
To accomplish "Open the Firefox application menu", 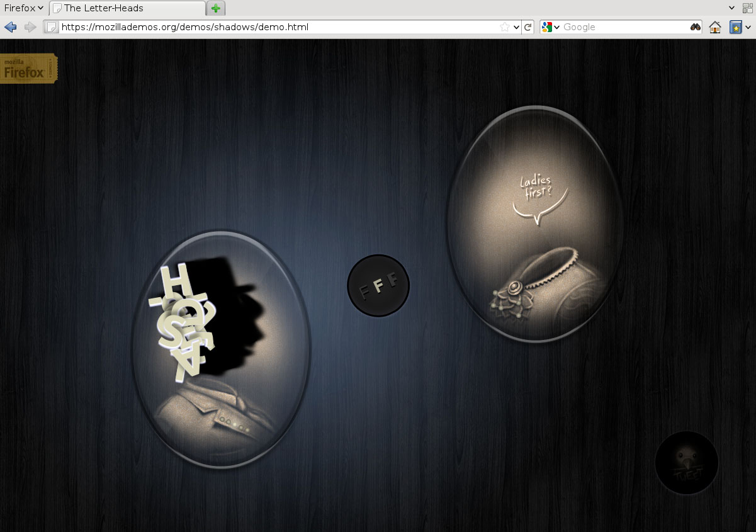I will coord(23,8).
